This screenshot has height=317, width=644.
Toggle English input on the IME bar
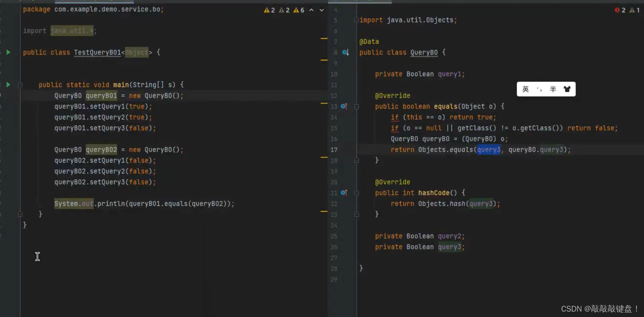point(525,89)
